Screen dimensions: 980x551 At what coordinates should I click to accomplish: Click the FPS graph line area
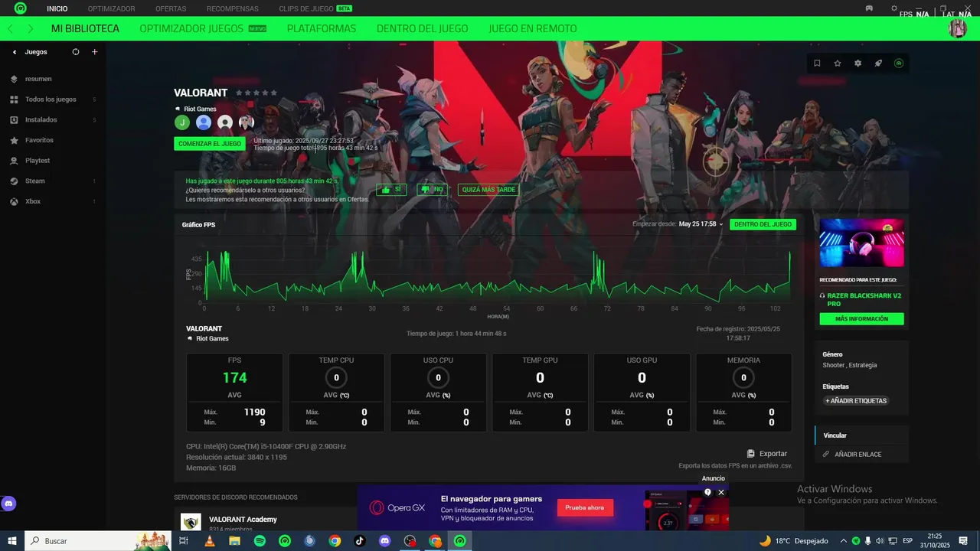pos(496,277)
